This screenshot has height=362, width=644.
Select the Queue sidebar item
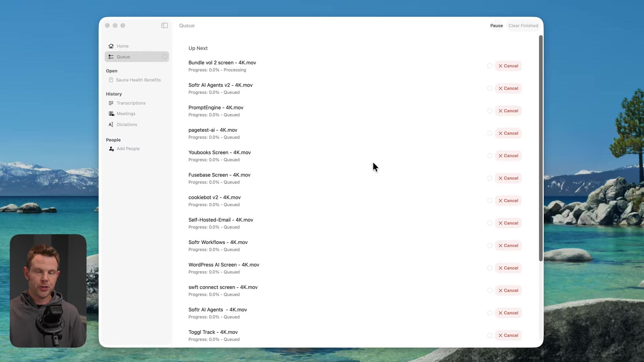point(137,57)
